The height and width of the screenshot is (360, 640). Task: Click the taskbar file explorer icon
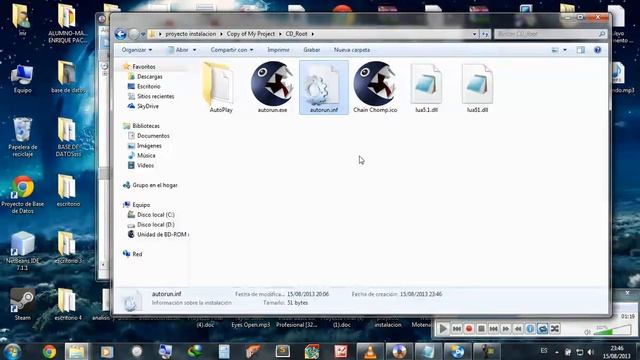coord(76,351)
